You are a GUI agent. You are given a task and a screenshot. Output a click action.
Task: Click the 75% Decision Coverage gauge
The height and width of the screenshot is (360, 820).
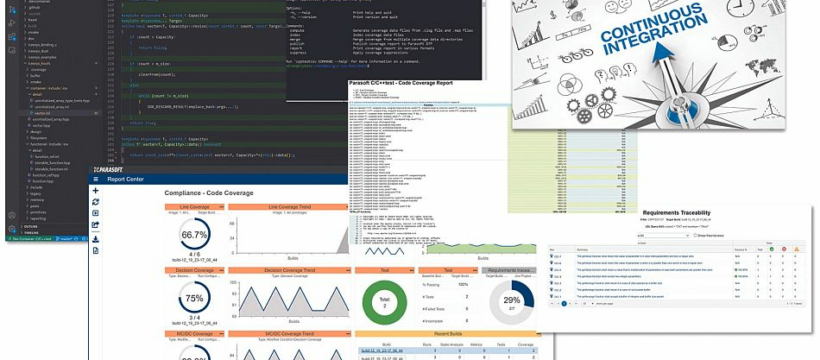[x=195, y=298]
